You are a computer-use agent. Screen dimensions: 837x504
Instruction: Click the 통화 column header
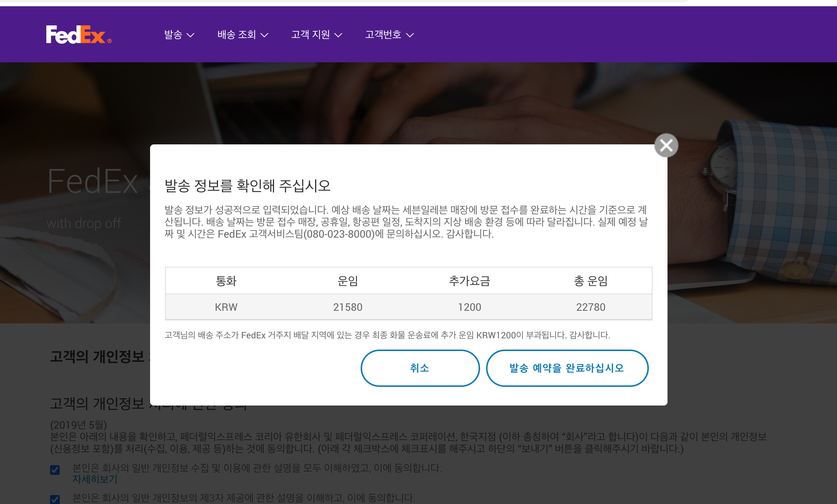tap(226, 281)
